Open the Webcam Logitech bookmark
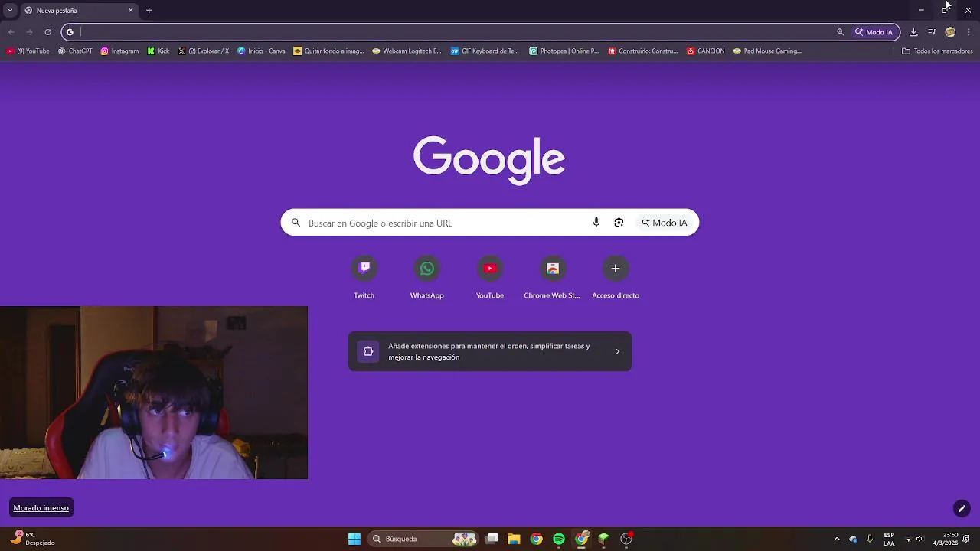This screenshot has height=551, width=980. pyautogui.click(x=407, y=51)
